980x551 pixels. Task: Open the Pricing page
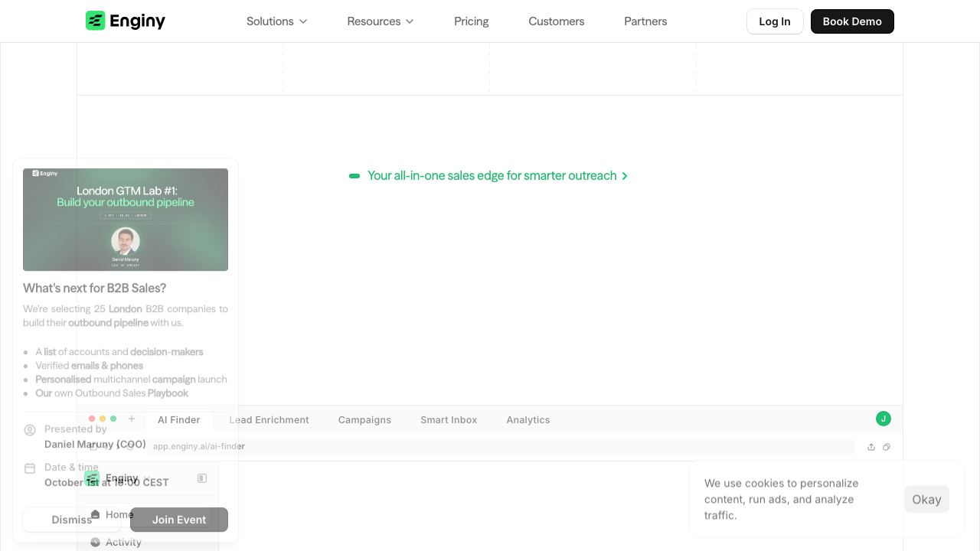click(x=472, y=21)
